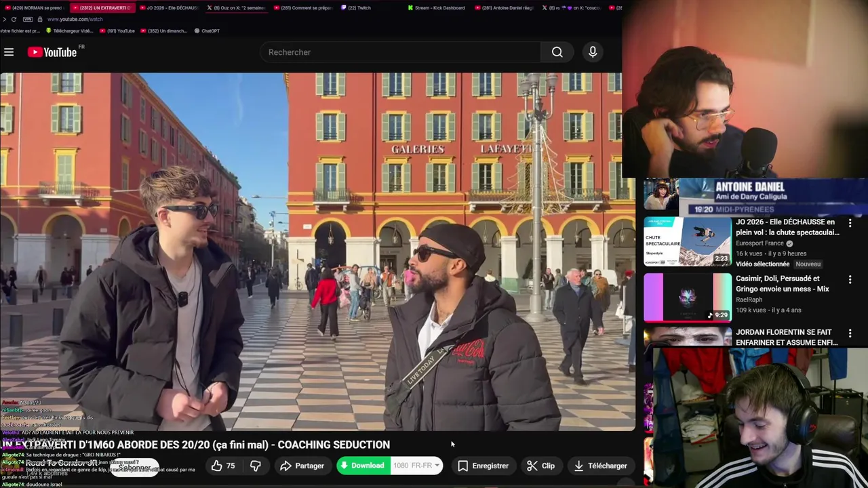
Task: Click the main video player to pause
Action: point(317,251)
